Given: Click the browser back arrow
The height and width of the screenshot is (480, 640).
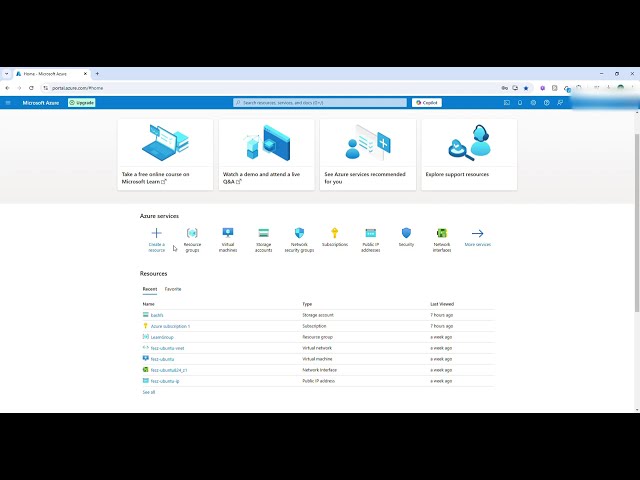Looking at the screenshot, I should click(x=7, y=88).
